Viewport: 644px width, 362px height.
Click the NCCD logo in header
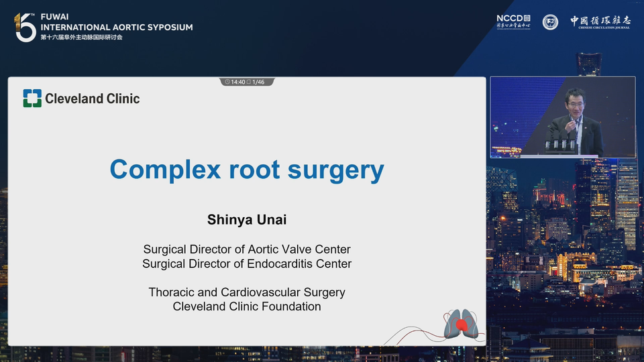point(513,21)
